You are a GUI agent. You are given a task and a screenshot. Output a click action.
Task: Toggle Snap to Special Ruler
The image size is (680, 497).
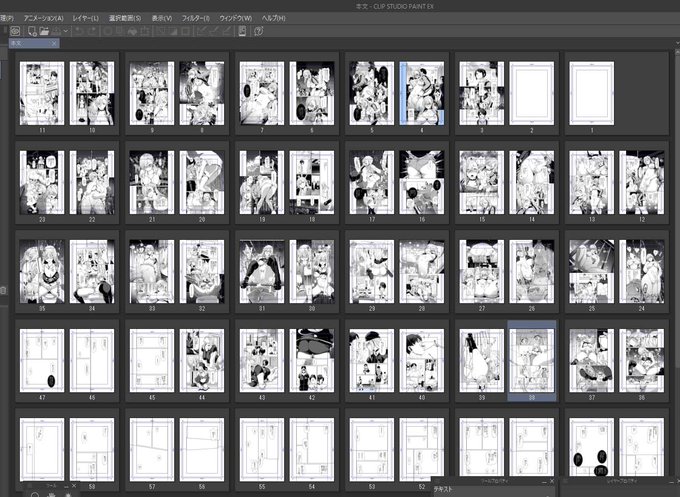(214, 31)
